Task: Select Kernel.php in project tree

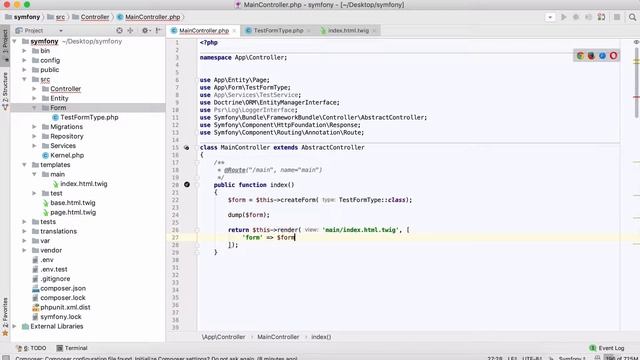Action: [63, 155]
